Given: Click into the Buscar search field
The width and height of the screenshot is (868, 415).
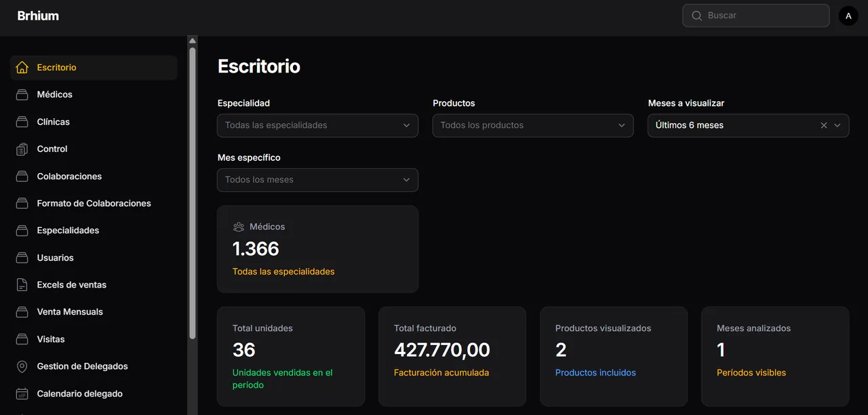Looking at the screenshot, I should point(756,16).
